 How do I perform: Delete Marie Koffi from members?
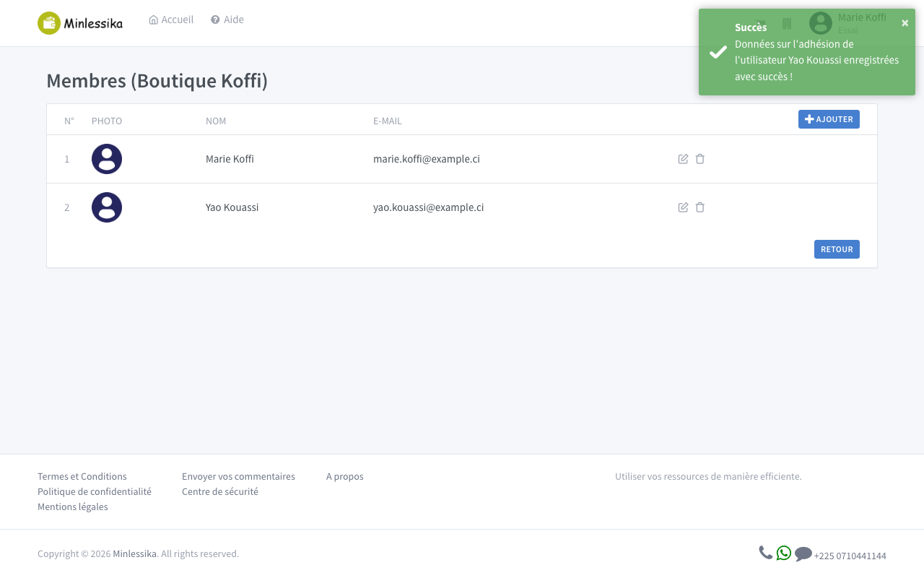point(699,159)
